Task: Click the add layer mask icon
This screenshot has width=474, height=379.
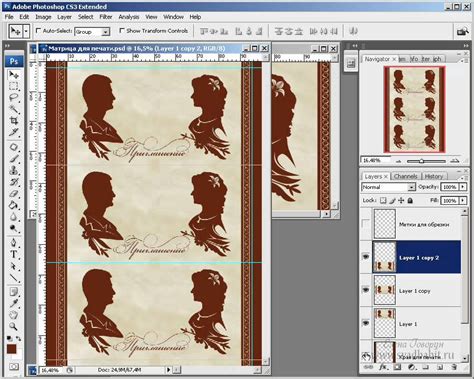Action: 397,367
